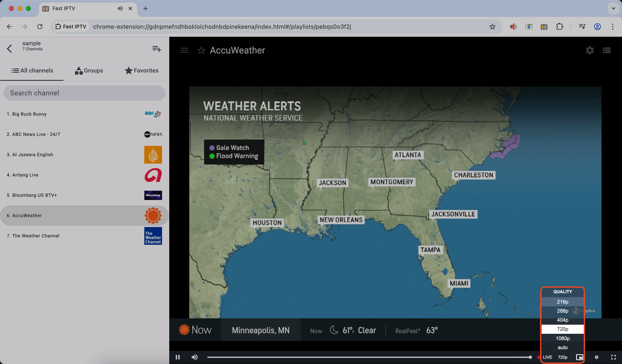Switch to the All channels tab
This screenshot has width=622, height=364.
(32, 71)
